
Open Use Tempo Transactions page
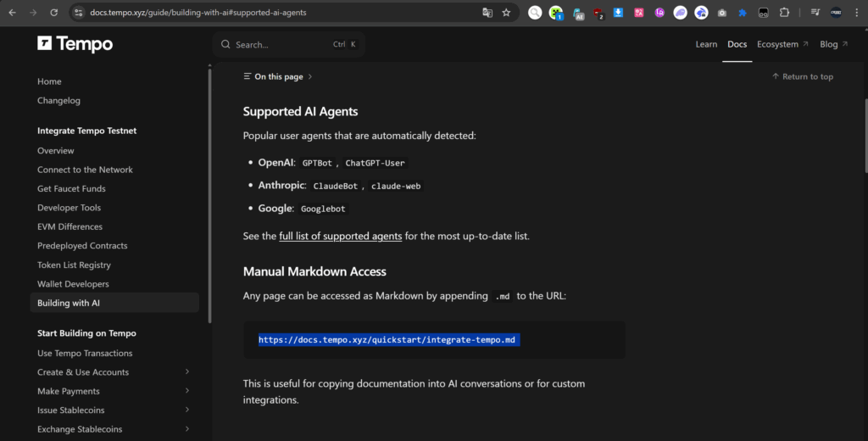tap(85, 353)
